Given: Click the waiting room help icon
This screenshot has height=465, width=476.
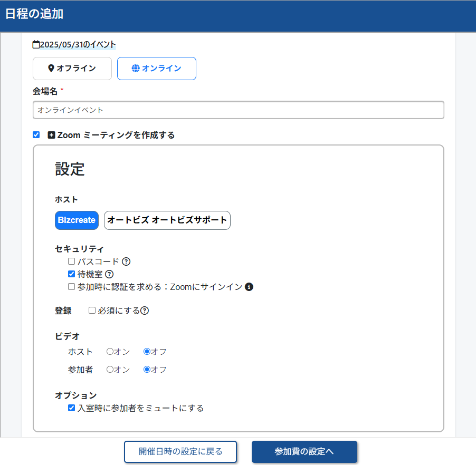Looking at the screenshot, I should point(109,274).
